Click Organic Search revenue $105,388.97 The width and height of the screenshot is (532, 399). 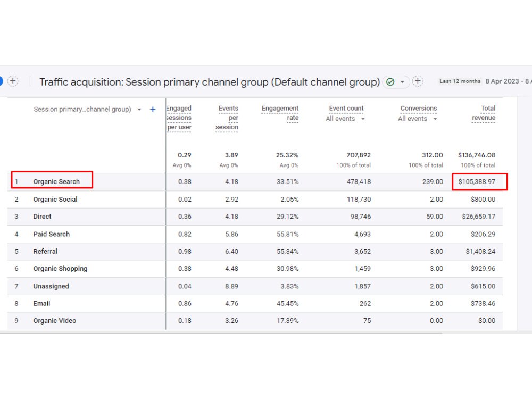point(477,181)
